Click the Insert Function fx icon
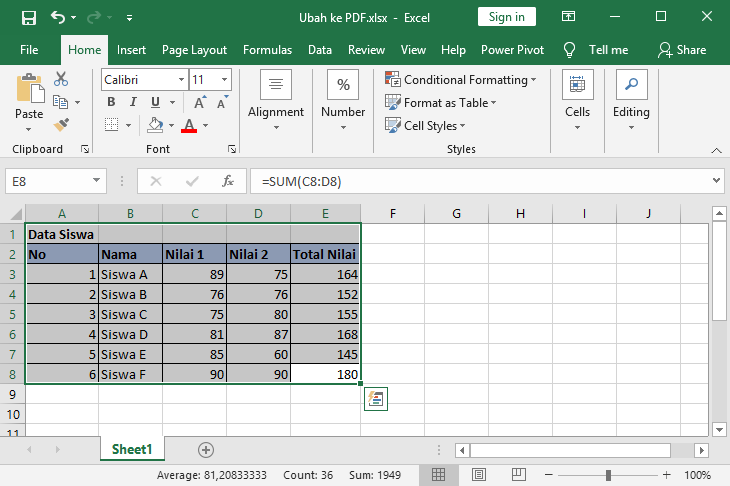730x486 pixels. [x=228, y=181]
